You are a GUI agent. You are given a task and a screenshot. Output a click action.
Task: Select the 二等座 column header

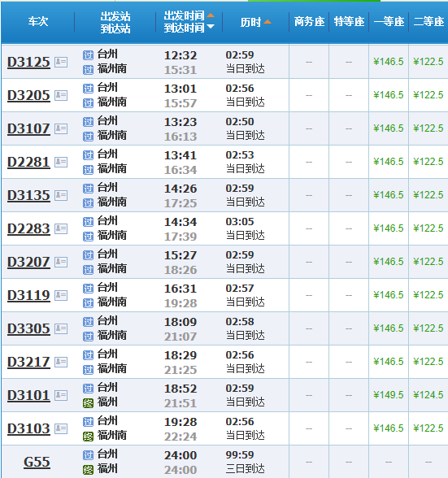click(428, 22)
